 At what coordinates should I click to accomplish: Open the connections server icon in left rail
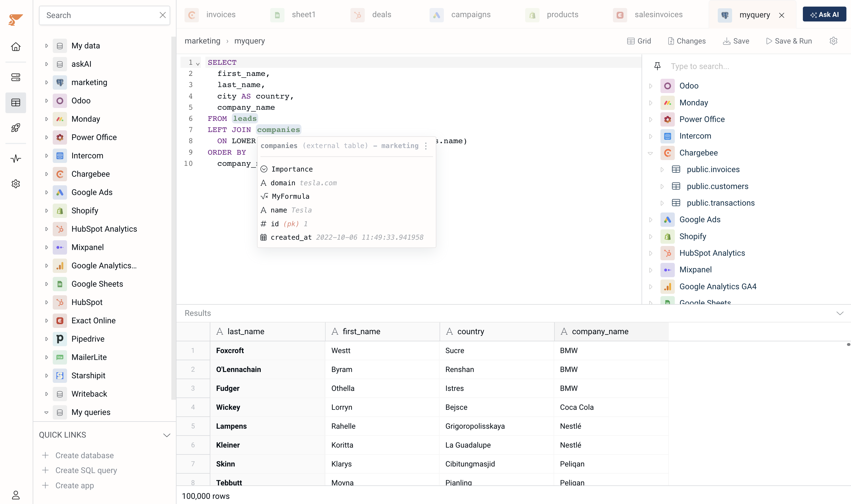pos(16,77)
